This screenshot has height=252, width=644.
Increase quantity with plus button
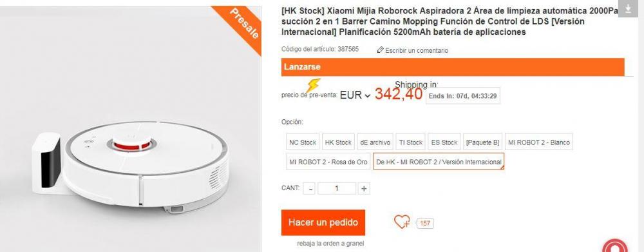click(x=363, y=189)
